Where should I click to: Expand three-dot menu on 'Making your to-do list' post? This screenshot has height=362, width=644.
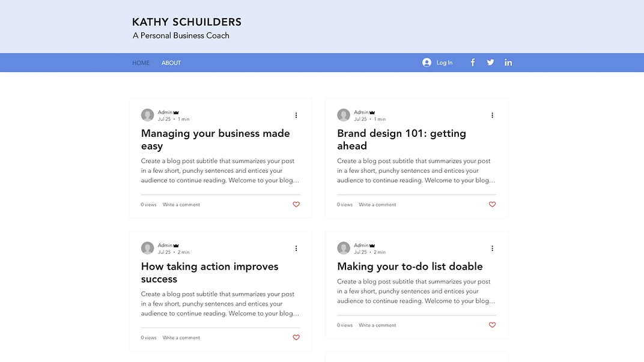pos(492,249)
